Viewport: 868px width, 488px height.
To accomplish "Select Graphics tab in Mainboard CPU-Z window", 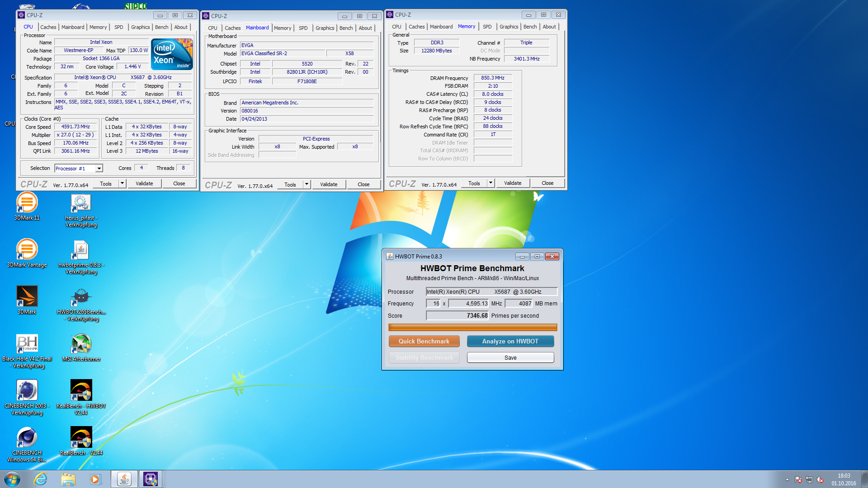I will (x=325, y=28).
